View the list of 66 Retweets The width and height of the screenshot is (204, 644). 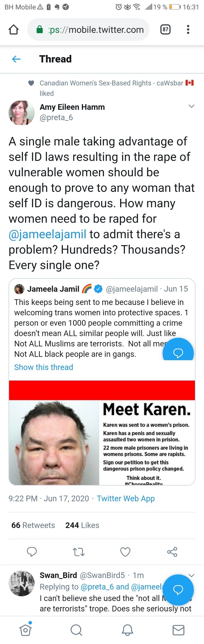point(33,525)
